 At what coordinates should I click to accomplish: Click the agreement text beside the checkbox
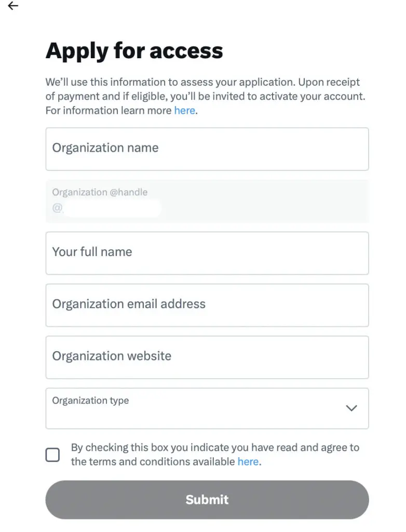[x=215, y=448]
